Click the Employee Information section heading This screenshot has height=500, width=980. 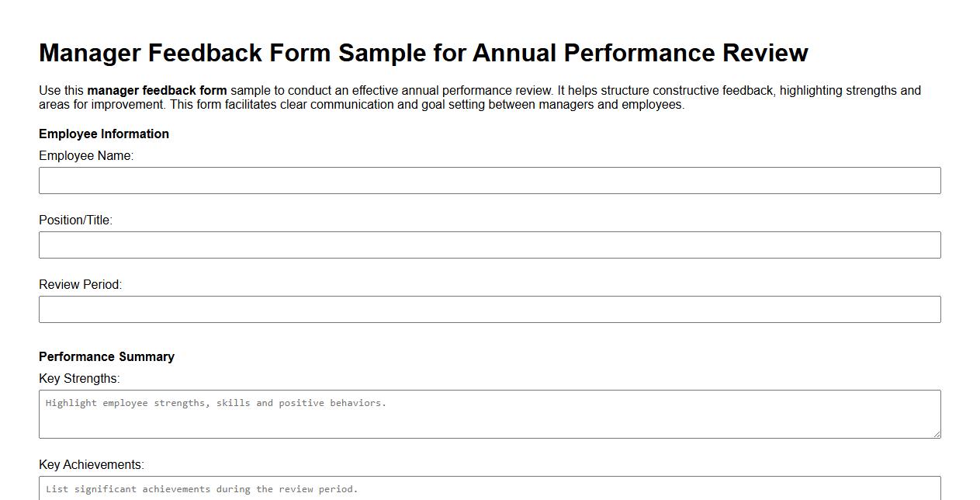104,134
